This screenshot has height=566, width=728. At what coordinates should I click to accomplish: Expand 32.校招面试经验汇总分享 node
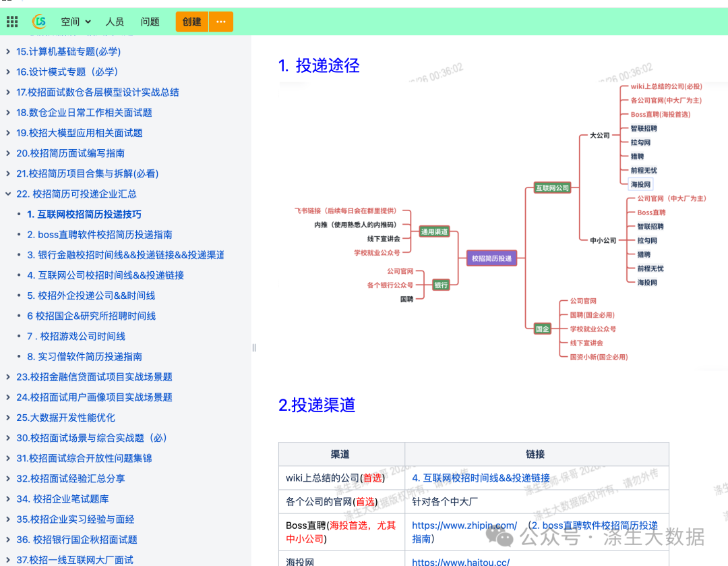pyautogui.click(x=8, y=478)
